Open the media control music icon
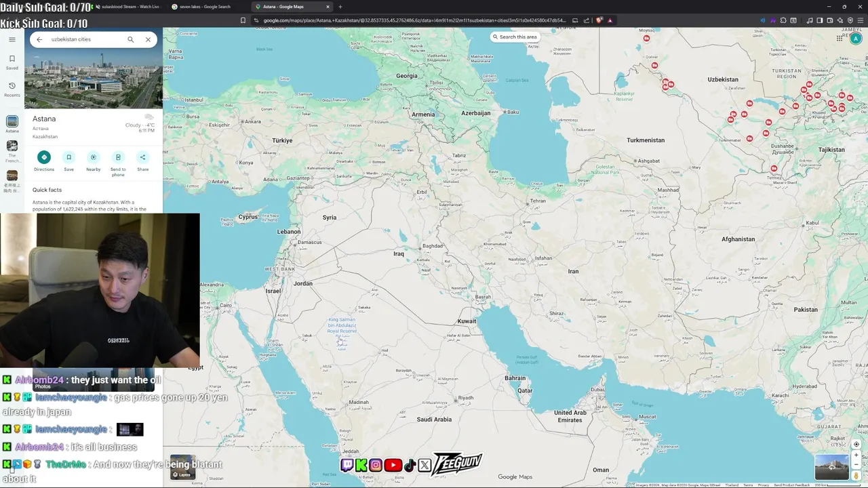 point(810,20)
